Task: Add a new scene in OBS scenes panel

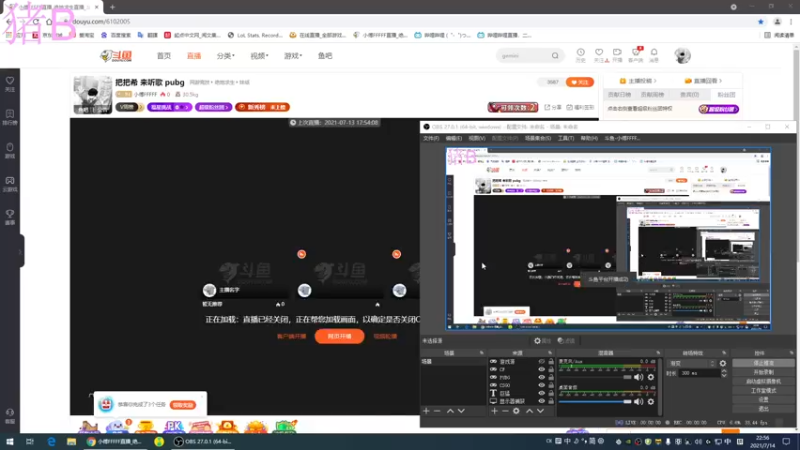Action: [x=426, y=411]
